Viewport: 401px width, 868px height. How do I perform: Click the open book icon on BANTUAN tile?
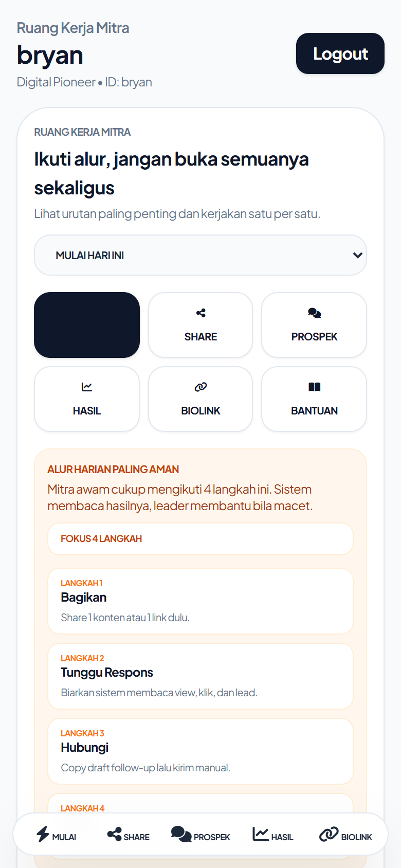(314, 387)
